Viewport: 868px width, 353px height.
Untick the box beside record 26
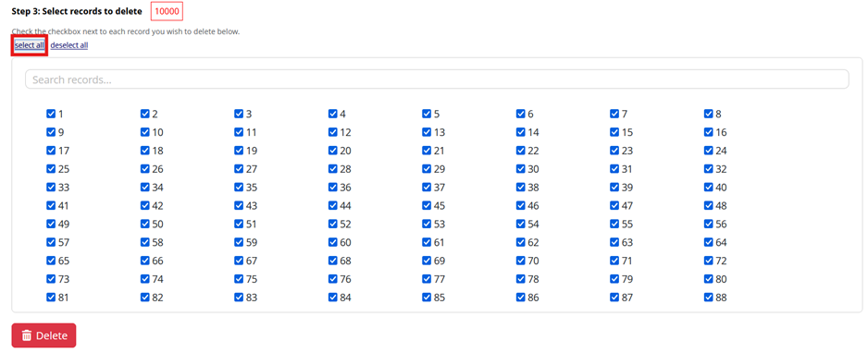pyautogui.click(x=145, y=168)
